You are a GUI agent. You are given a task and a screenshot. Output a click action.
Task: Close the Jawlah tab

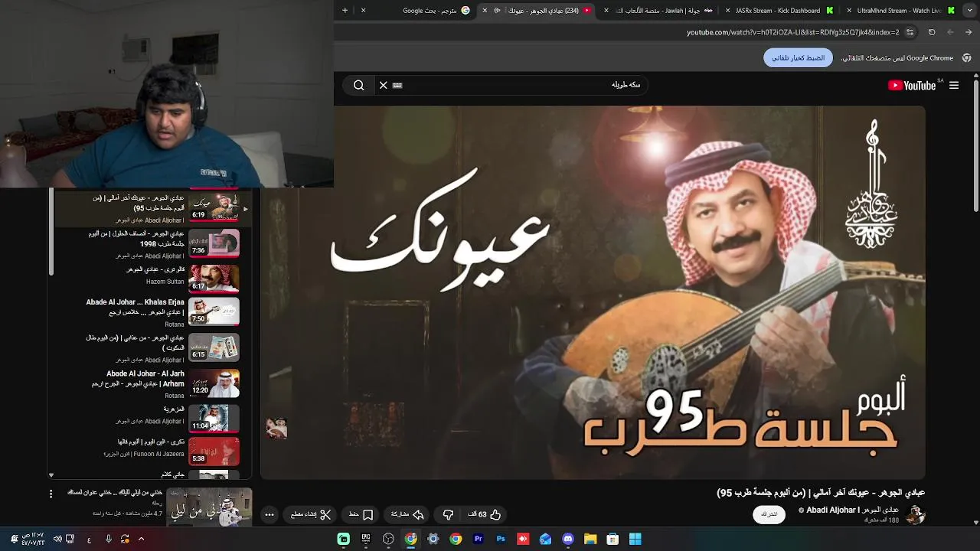tap(607, 10)
